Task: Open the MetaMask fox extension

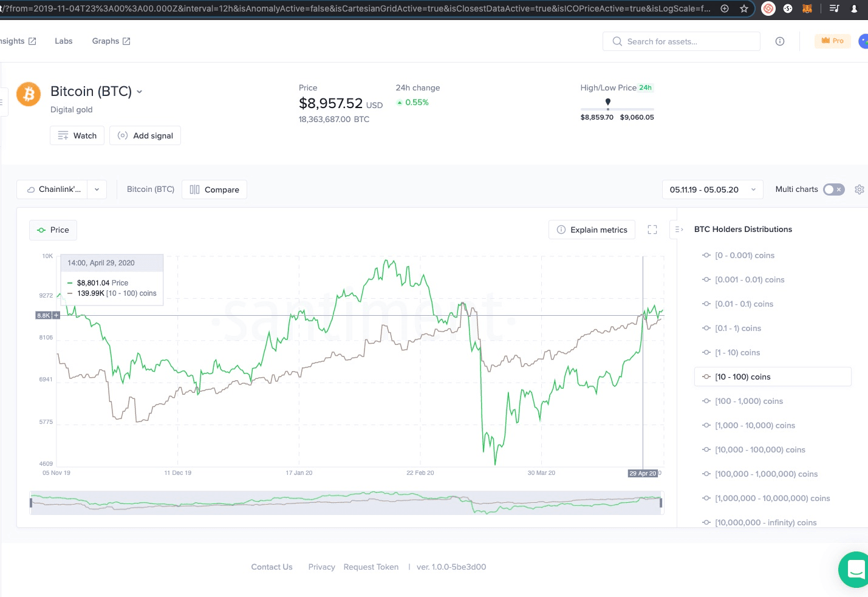Action: click(x=807, y=9)
